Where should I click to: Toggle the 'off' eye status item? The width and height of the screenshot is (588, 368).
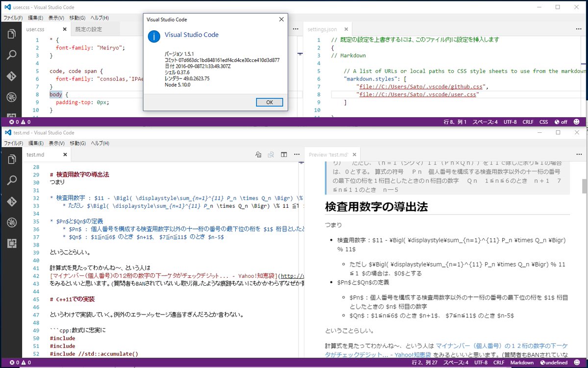tap(561, 122)
